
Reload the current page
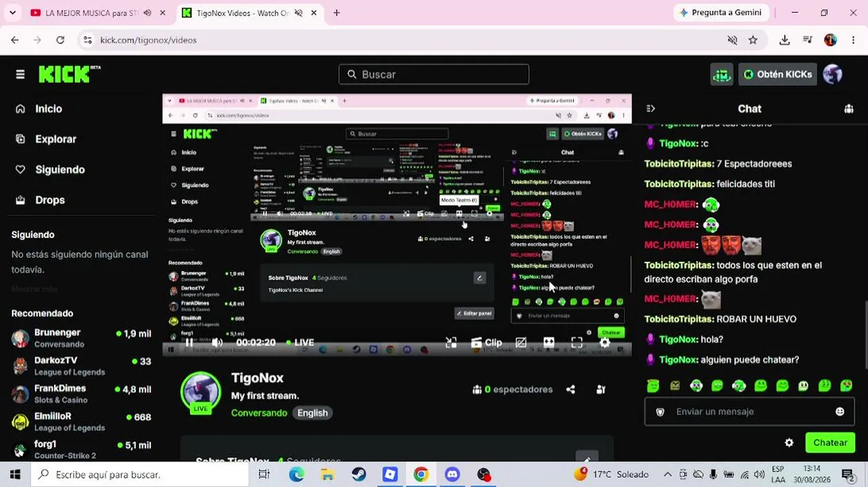point(60,41)
